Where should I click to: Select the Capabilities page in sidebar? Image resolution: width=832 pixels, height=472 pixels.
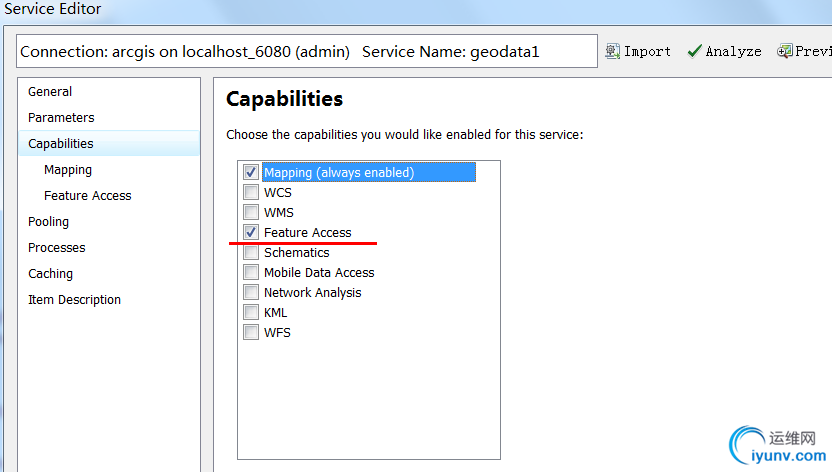point(61,143)
